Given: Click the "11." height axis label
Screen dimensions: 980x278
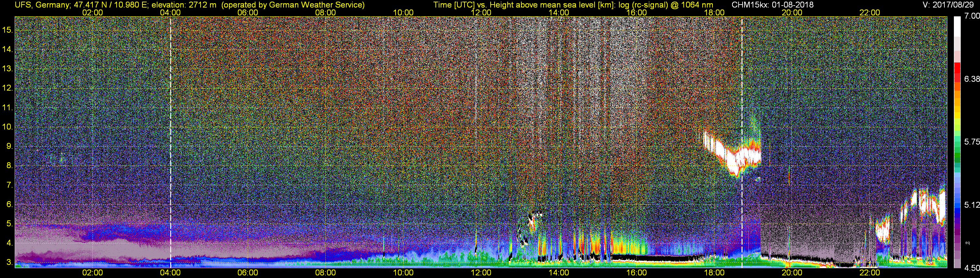Looking at the screenshot, I should coord(8,108).
